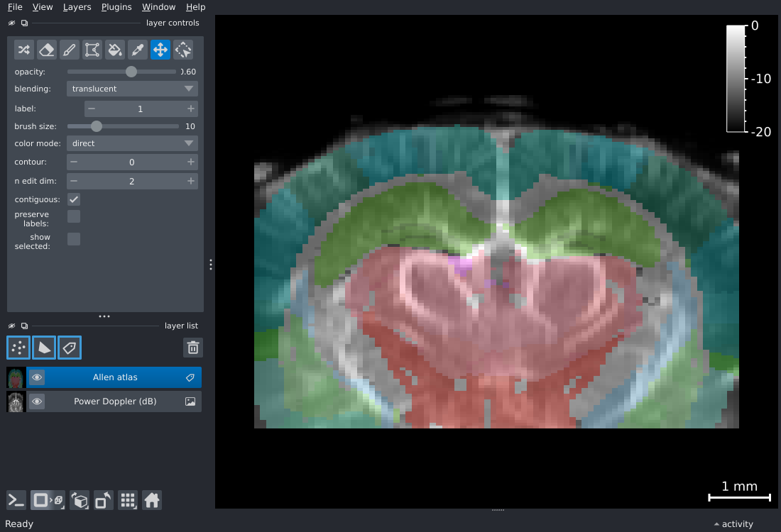
Task: Add a new shapes layer
Action: 44,348
